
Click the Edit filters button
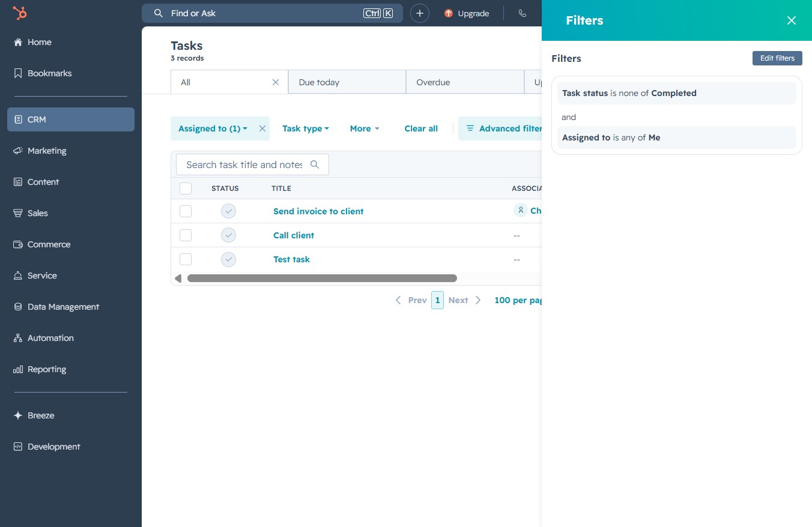tap(777, 58)
